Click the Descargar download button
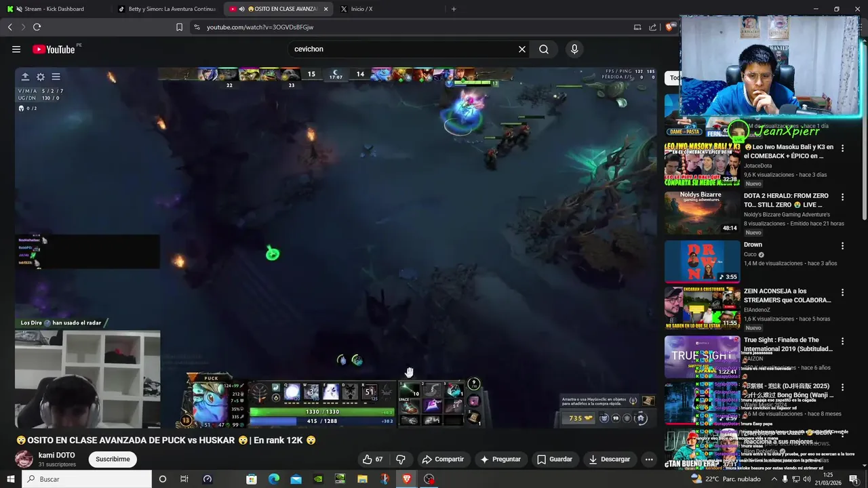This screenshot has width=868, height=488. [610, 460]
